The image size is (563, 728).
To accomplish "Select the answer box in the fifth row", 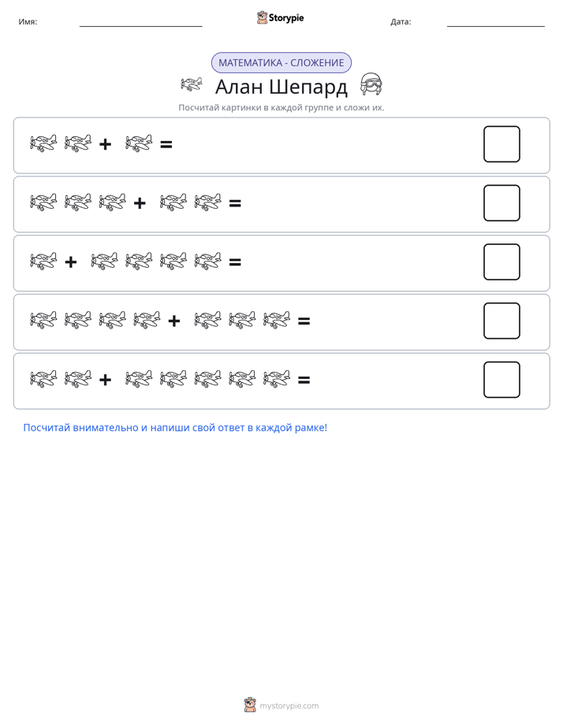I will pos(501,380).
